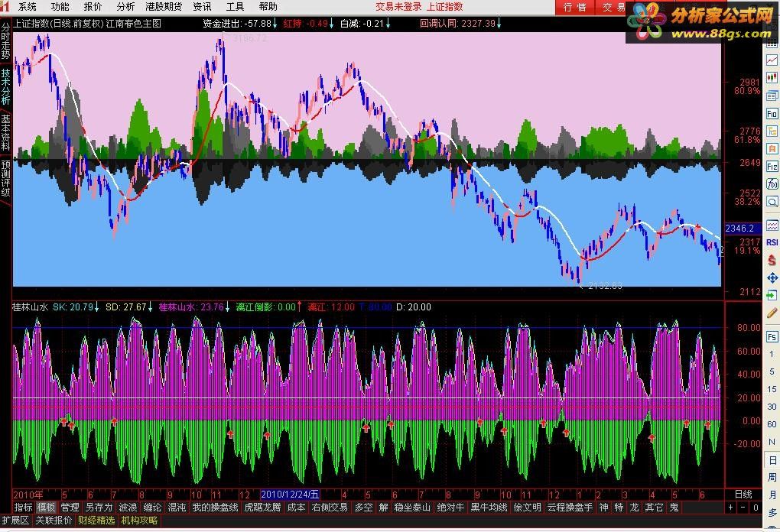This screenshot has width=780, height=532.
Task: Select the 我的操盘线 template
Action: pos(215,508)
